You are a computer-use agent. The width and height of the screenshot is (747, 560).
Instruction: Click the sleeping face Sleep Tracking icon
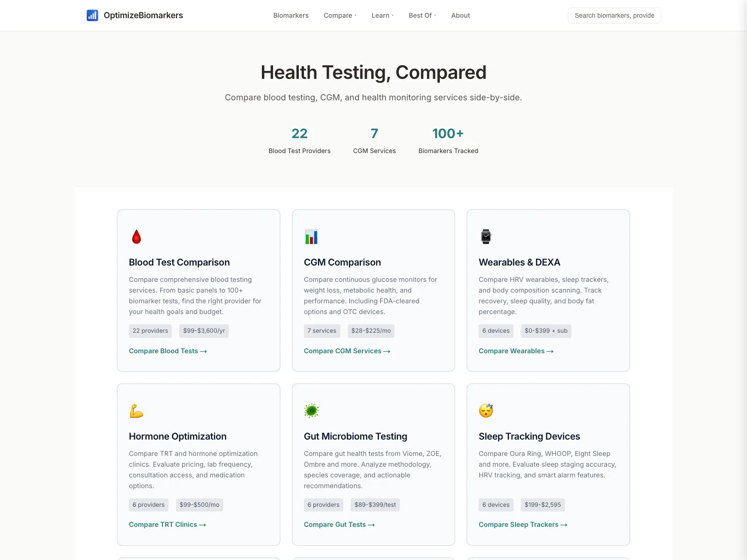(486, 411)
